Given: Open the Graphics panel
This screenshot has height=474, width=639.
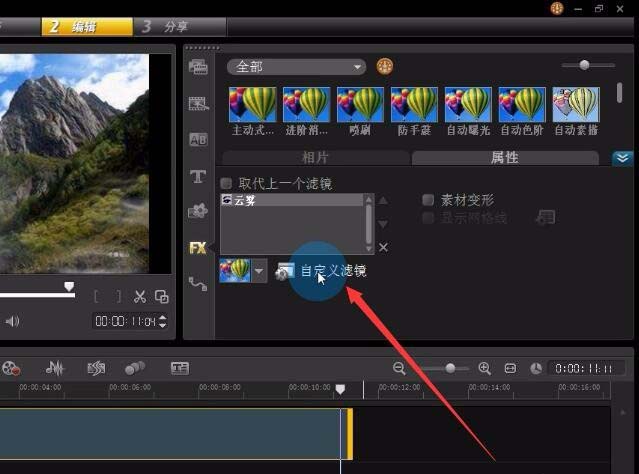Looking at the screenshot, I should pyautogui.click(x=198, y=211).
